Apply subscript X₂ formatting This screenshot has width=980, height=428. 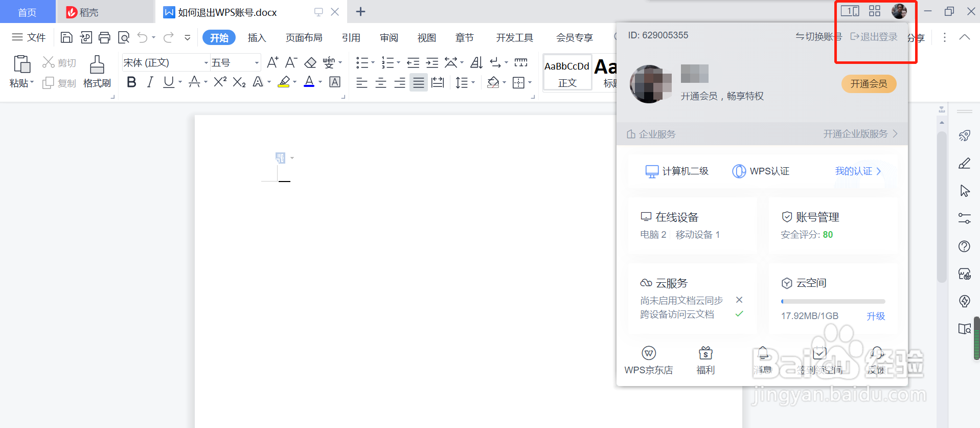(x=239, y=82)
